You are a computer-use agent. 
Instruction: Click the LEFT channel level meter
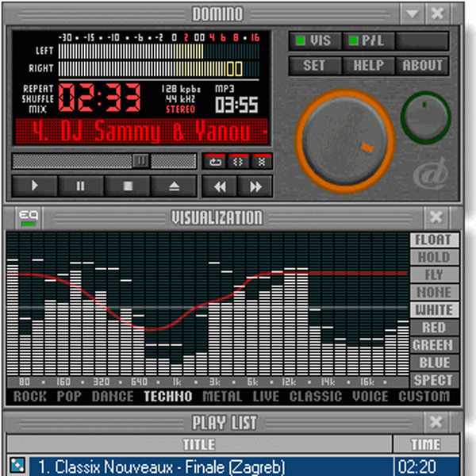[159, 51]
